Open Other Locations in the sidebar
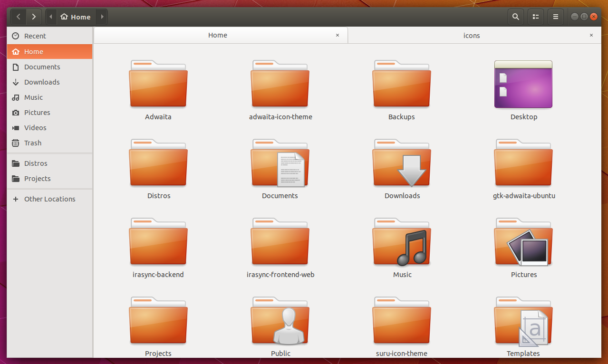608x364 pixels. pyautogui.click(x=49, y=199)
